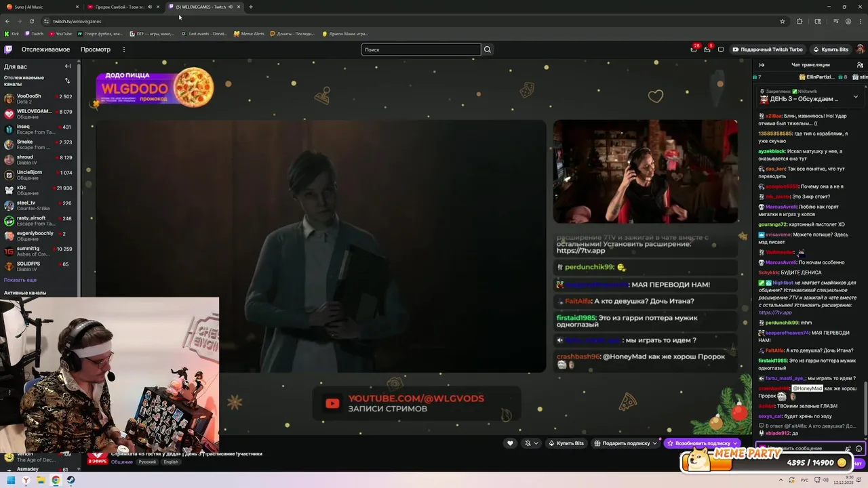This screenshot has height=488, width=868.
Task: Open the chat community users list icon
Action: pos(859,65)
